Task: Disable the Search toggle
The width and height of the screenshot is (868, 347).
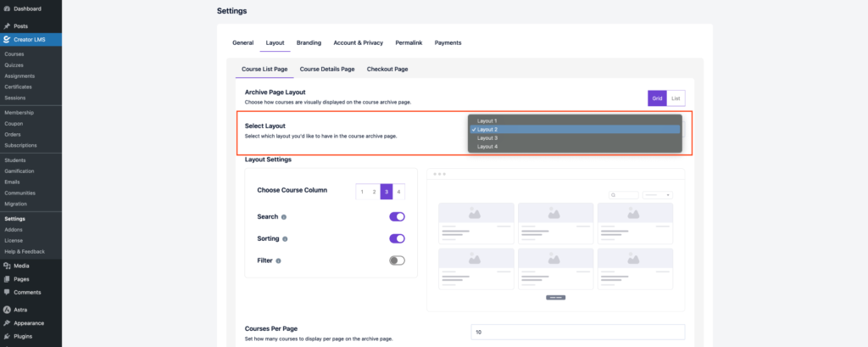Action: (397, 216)
